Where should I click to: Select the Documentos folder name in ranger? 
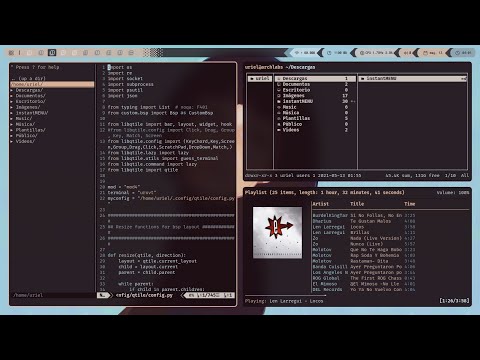tap(296, 84)
